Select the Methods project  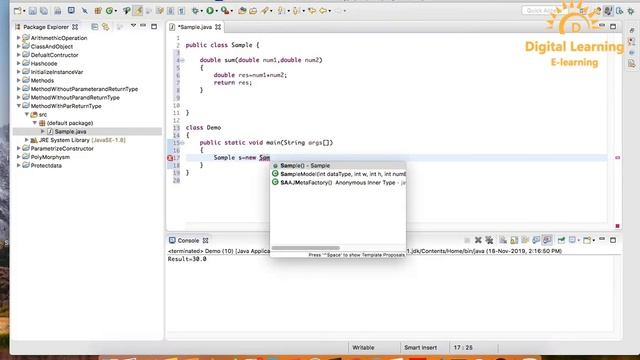(42, 80)
